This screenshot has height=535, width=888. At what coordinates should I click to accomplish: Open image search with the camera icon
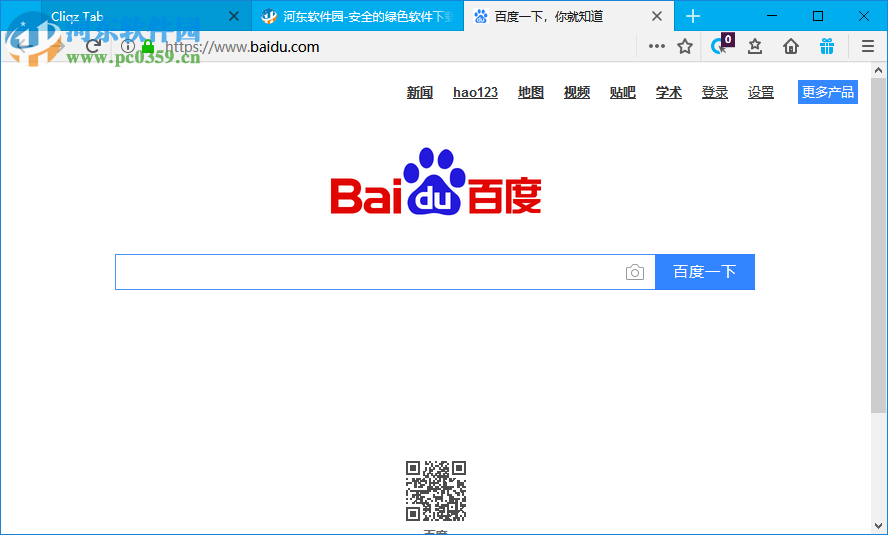pos(635,272)
